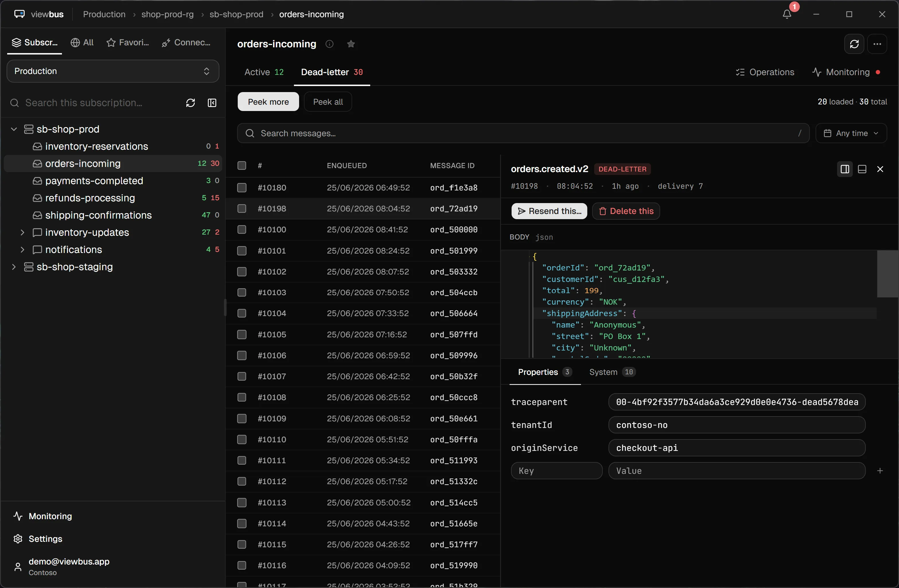The width and height of the screenshot is (899, 588).
Task: Edit the tenantId value field
Action: (x=737, y=425)
